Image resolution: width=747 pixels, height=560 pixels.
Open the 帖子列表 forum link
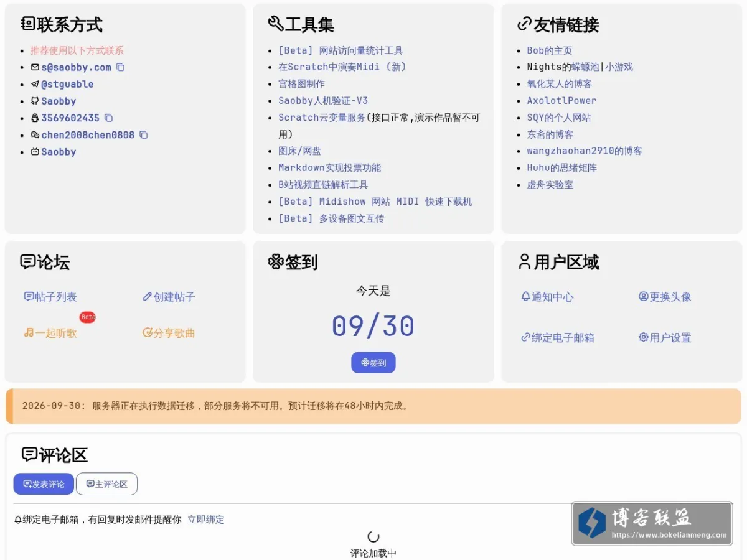coord(50,297)
